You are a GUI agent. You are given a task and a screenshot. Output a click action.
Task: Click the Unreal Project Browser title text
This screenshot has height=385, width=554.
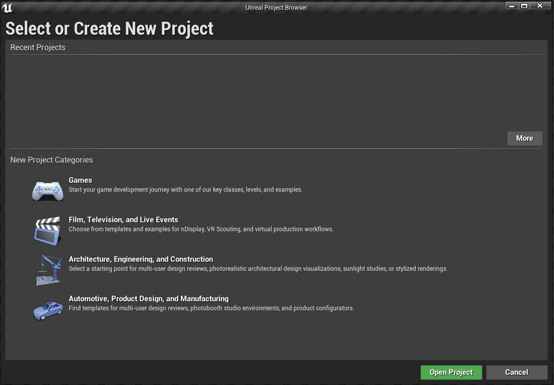pyautogui.click(x=276, y=7)
